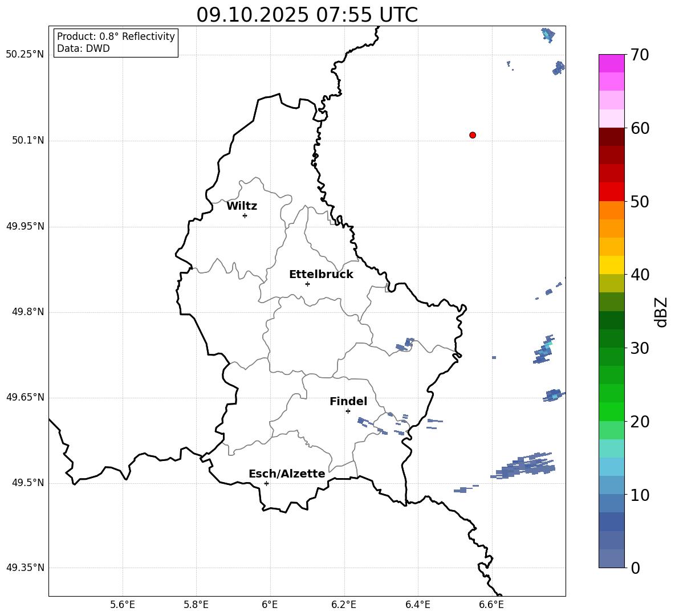
Task: Click the magenta top colorbar segment
Action: pyautogui.click(x=611, y=63)
